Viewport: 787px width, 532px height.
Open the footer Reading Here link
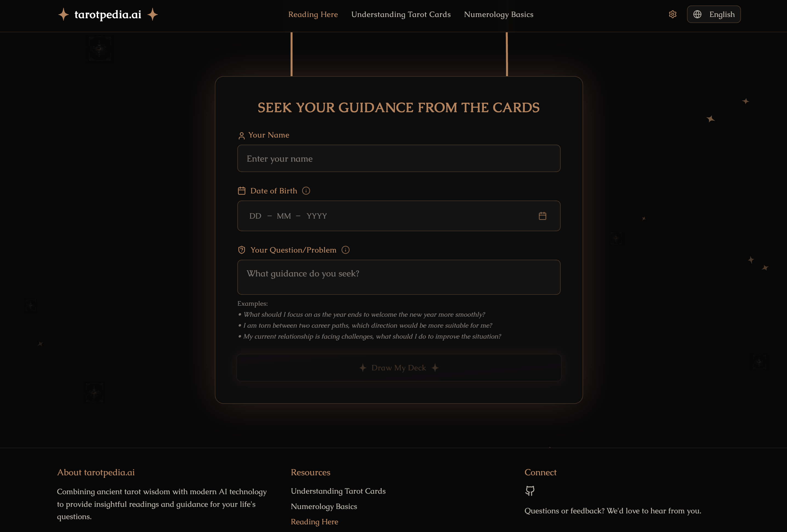[314, 522]
